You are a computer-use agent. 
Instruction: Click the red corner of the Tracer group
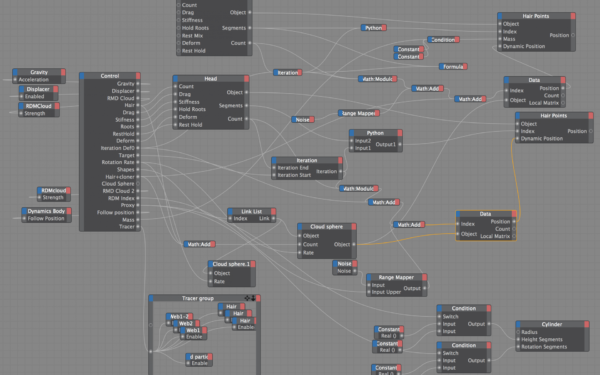[x=258, y=298]
